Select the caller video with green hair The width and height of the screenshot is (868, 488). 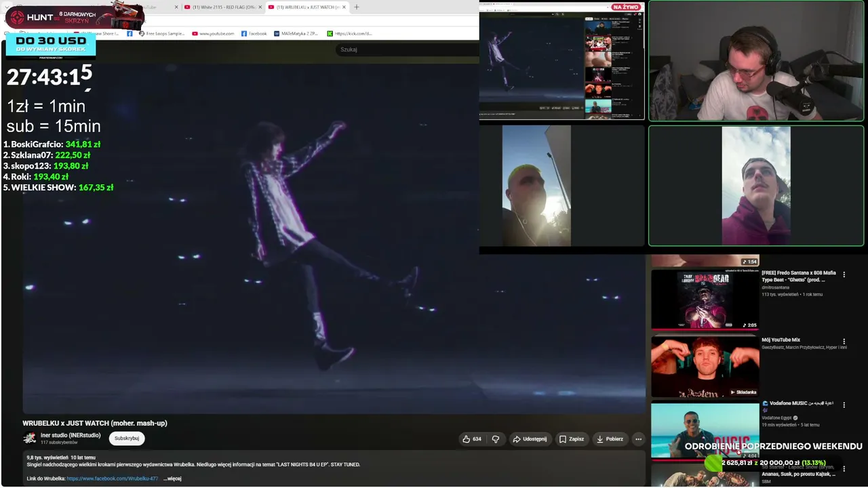[x=536, y=186]
